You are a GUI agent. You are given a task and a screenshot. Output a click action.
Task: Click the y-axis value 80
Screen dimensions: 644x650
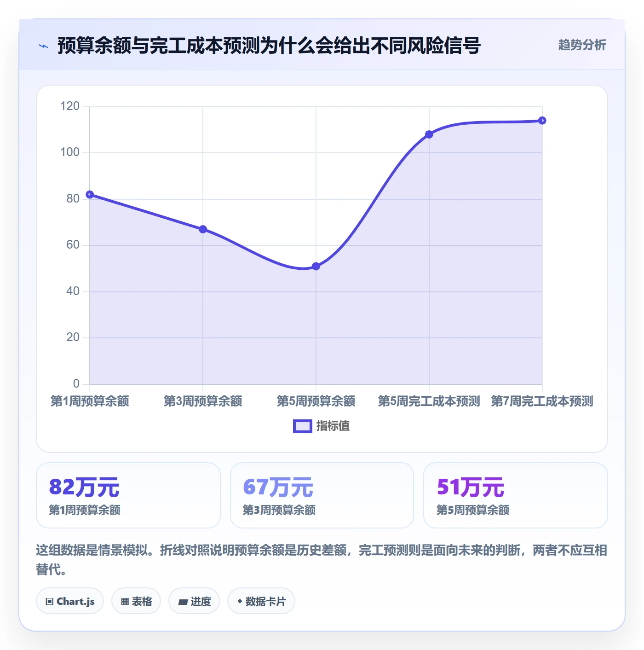(x=73, y=198)
